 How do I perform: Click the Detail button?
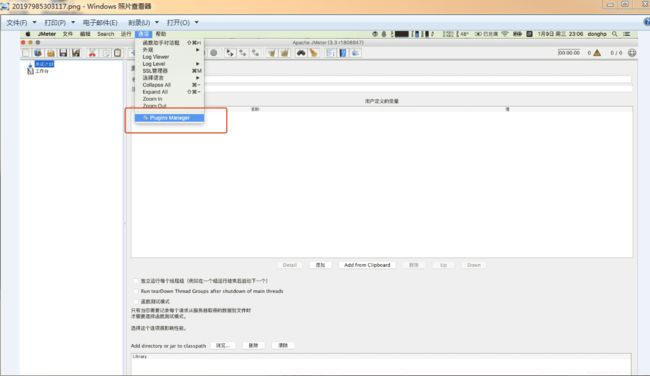pos(289,265)
